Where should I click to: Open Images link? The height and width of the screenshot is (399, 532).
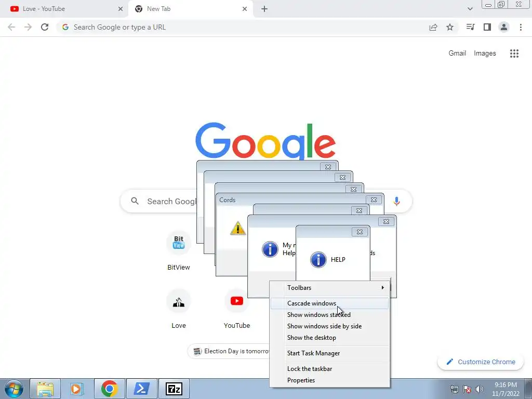click(485, 54)
